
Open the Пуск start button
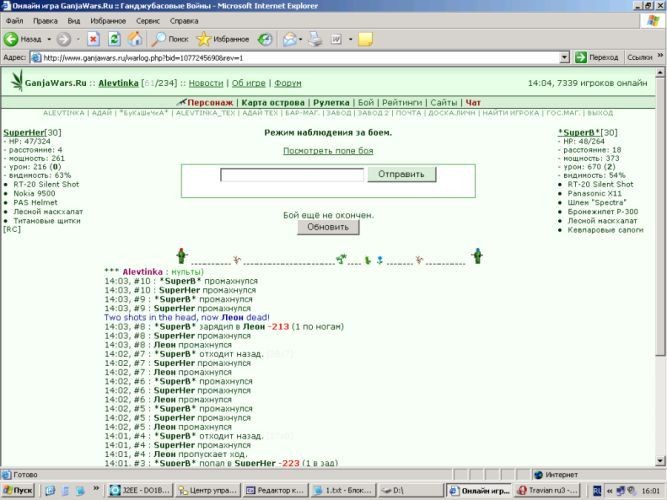[18, 491]
